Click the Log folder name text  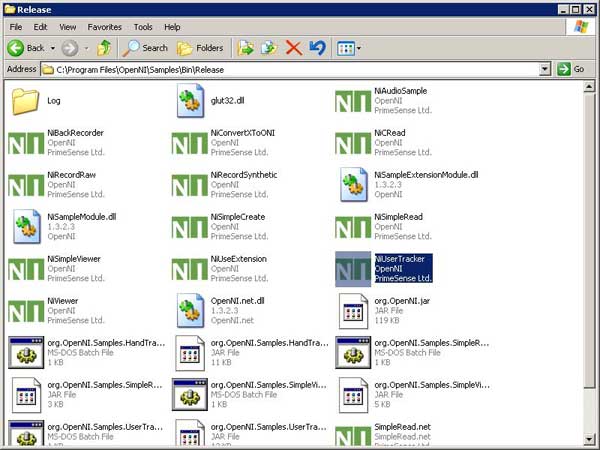click(x=54, y=101)
